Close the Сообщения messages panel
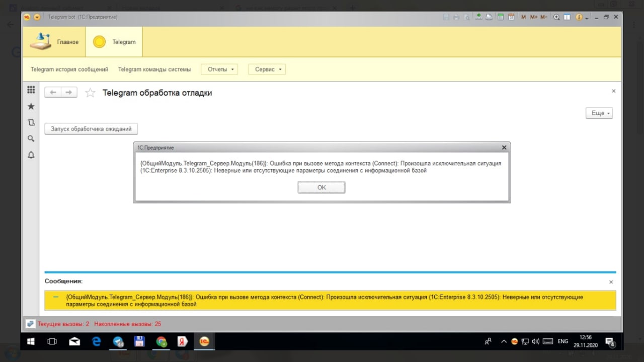 611,282
